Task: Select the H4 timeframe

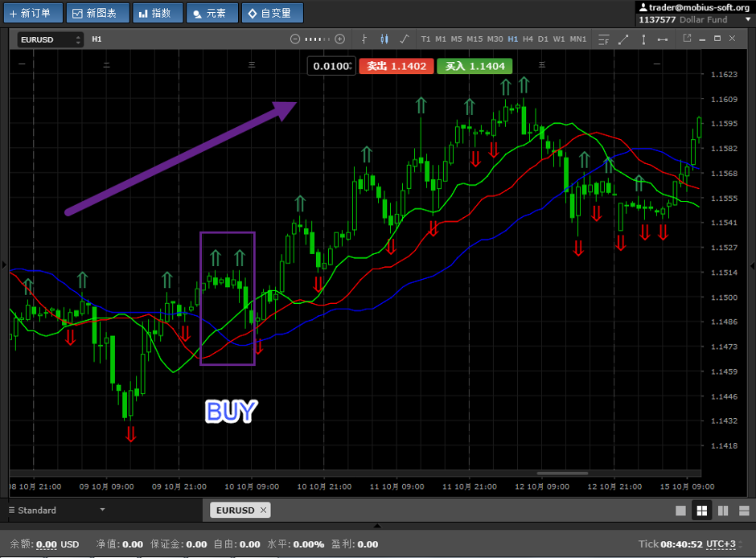Action: [528, 39]
